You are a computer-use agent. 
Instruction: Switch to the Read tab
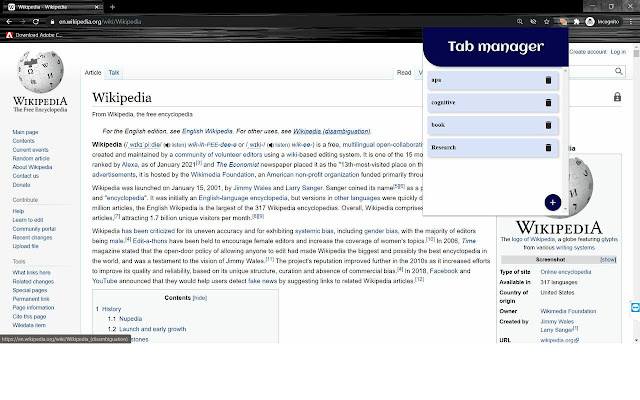pos(404,73)
